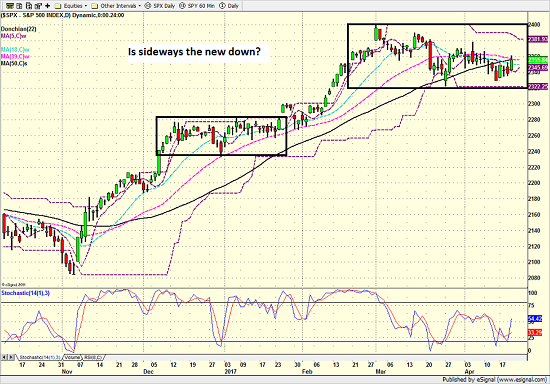Screen dimensions: 550x384
Task: Click the purple 2345.69 price tag
Action: [538, 67]
